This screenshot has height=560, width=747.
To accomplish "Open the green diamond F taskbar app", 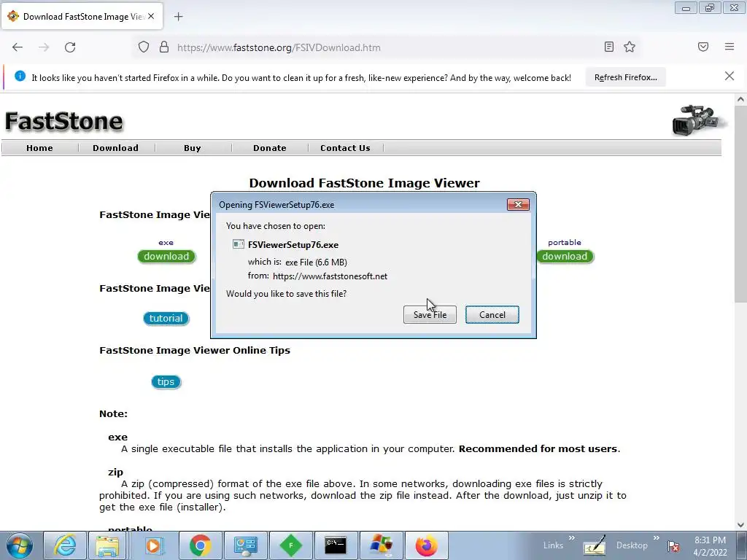I will point(291,545).
